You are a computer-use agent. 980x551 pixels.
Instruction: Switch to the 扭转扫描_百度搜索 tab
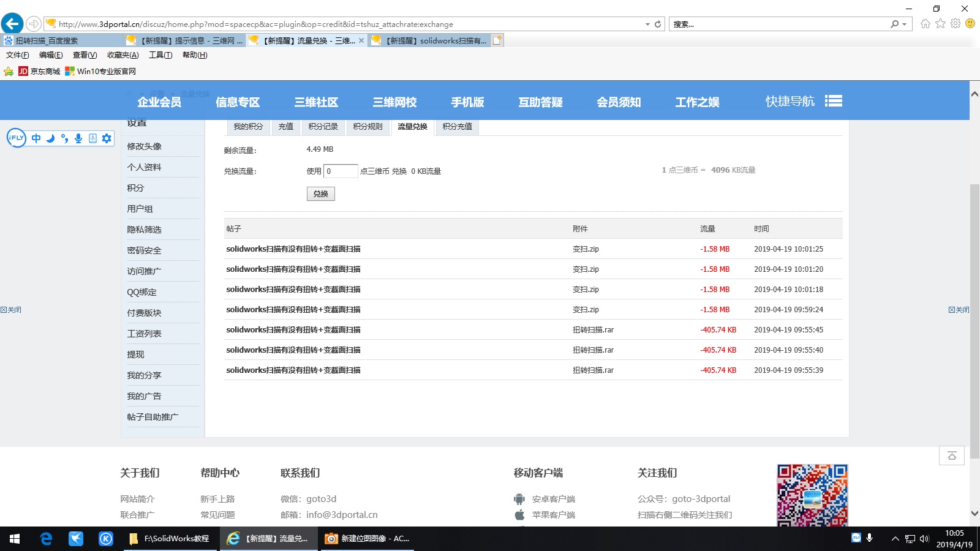click(61, 40)
